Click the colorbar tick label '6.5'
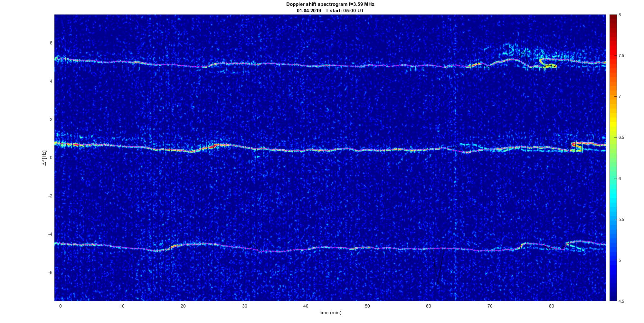The height and width of the screenshot is (323, 644). pos(621,138)
